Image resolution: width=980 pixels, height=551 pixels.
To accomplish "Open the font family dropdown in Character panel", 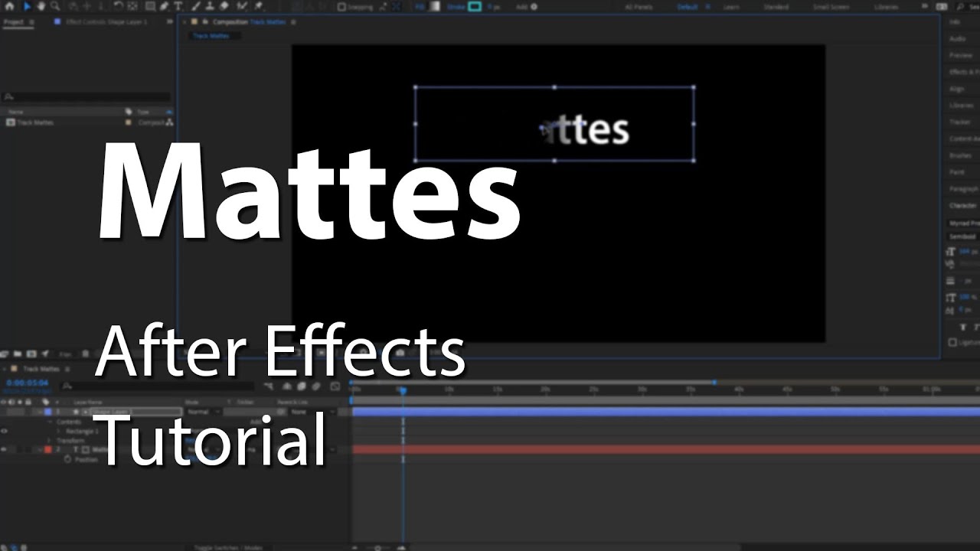I will (963, 223).
